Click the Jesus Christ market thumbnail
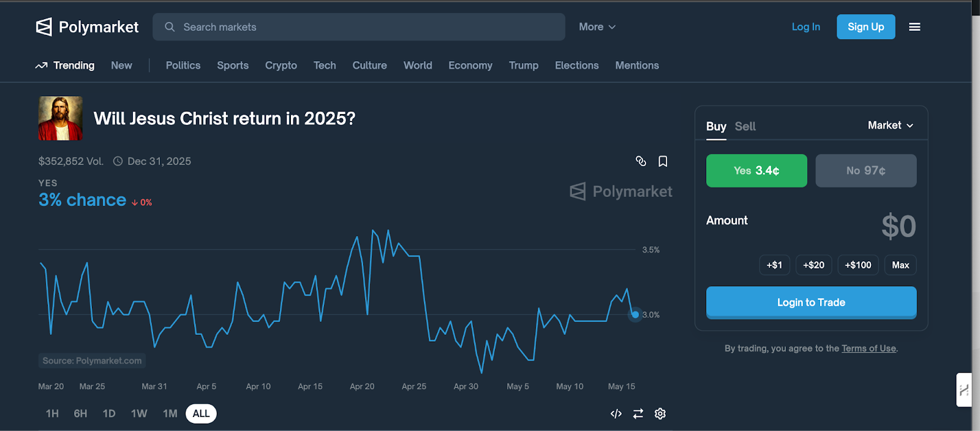Screen dimensions: 980x431 point(60,118)
